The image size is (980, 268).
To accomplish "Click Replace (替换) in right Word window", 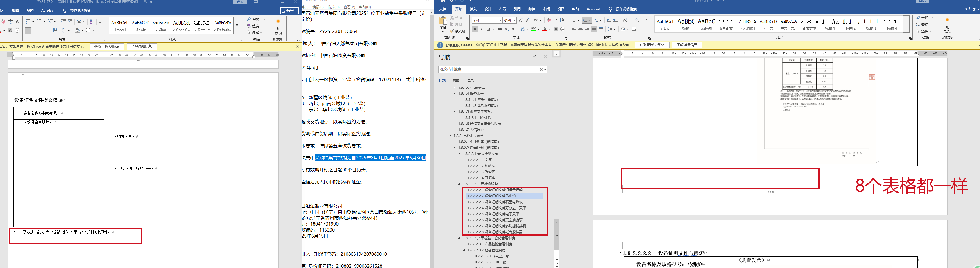I will [x=922, y=25].
